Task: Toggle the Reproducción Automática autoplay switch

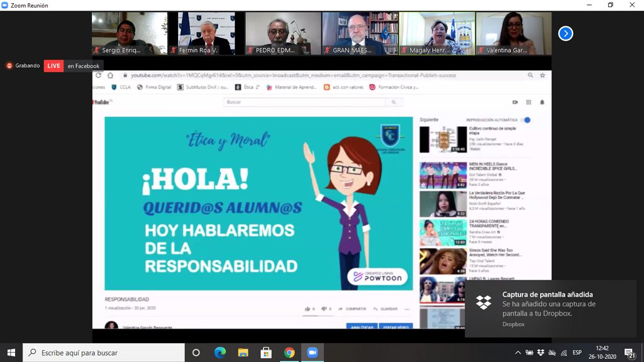Action: pos(526,119)
